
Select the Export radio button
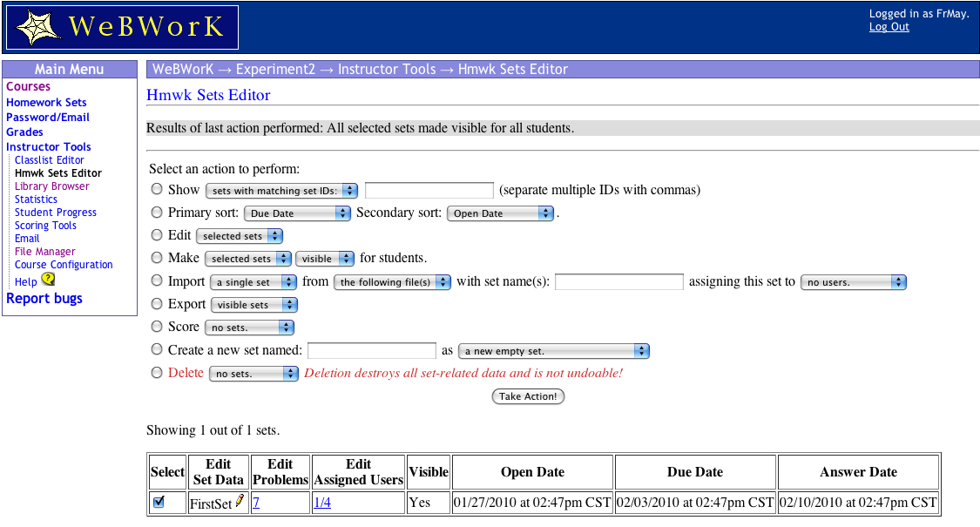(157, 303)
